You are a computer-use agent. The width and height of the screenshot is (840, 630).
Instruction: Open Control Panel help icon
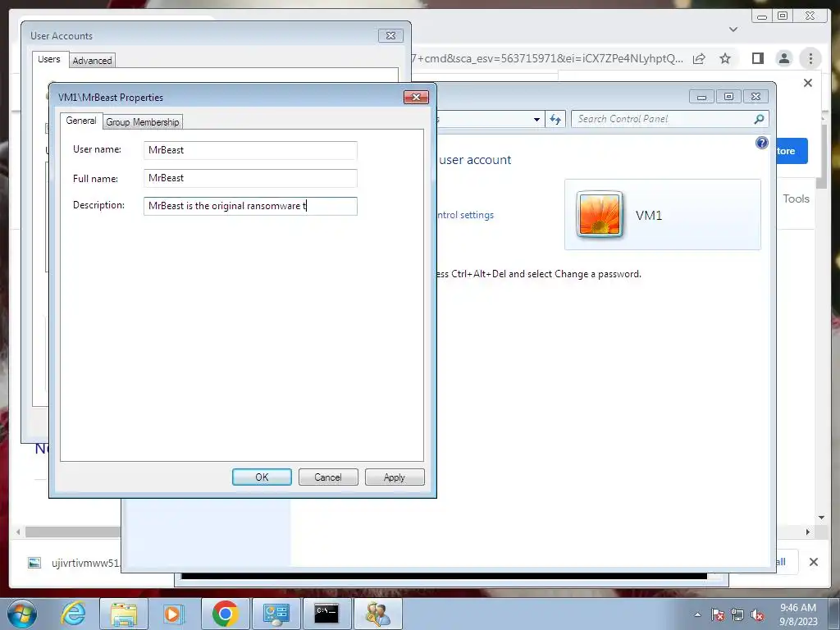point(761,143)
